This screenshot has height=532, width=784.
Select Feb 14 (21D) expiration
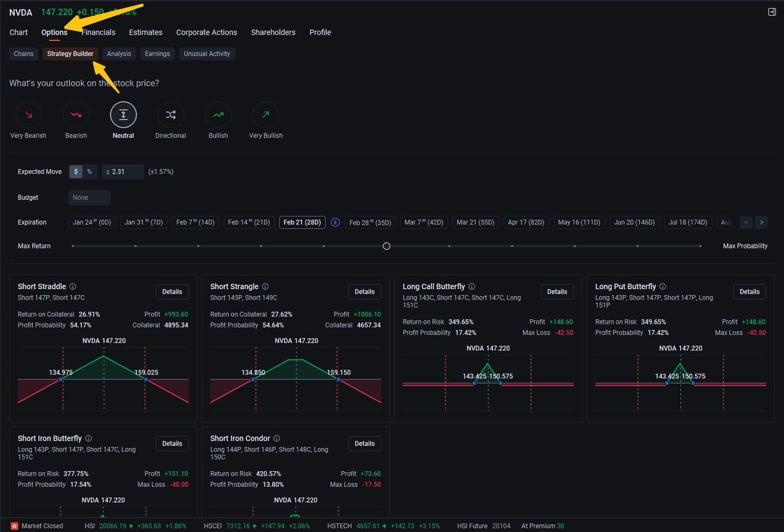pyautogui.click(x=249, y=222)
